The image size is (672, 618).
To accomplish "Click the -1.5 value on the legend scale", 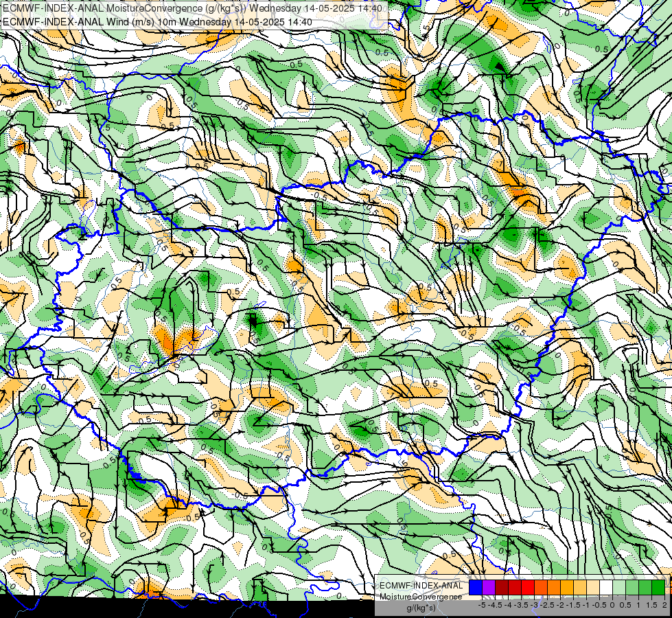I will 573,605.
